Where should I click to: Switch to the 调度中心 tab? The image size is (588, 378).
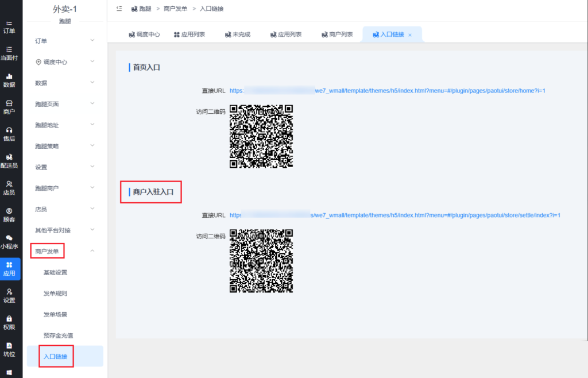pyautogui.click(x=144, y=34)
